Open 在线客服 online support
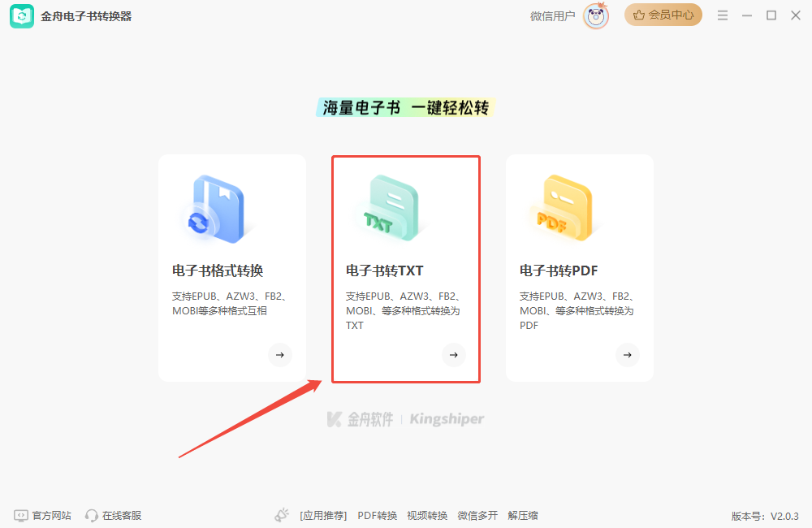 [122, 516]
